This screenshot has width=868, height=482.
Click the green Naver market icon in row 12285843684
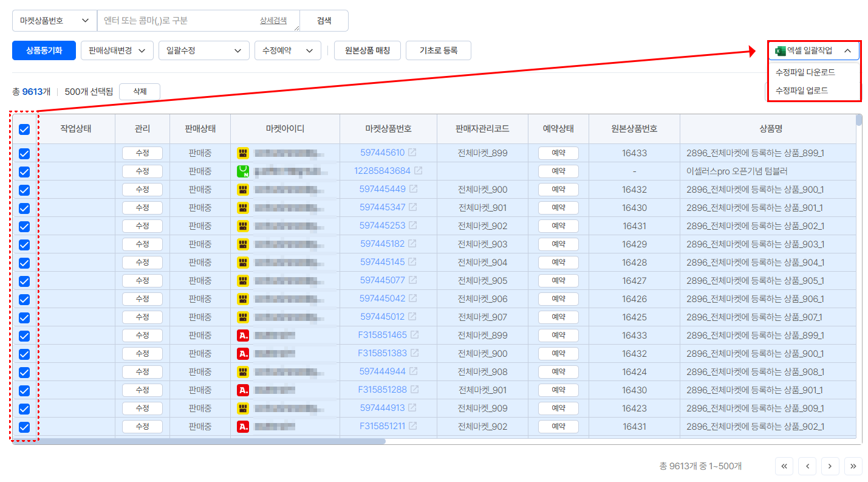click(x=243, y=171)
